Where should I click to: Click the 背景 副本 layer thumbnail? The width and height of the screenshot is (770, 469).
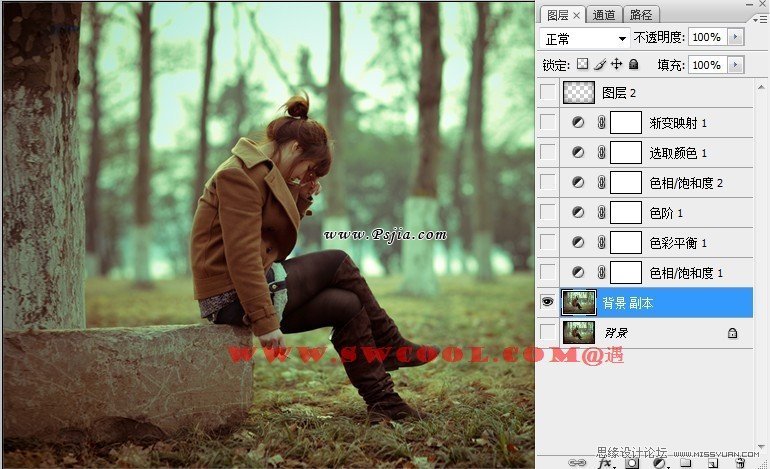click(579, 302)
